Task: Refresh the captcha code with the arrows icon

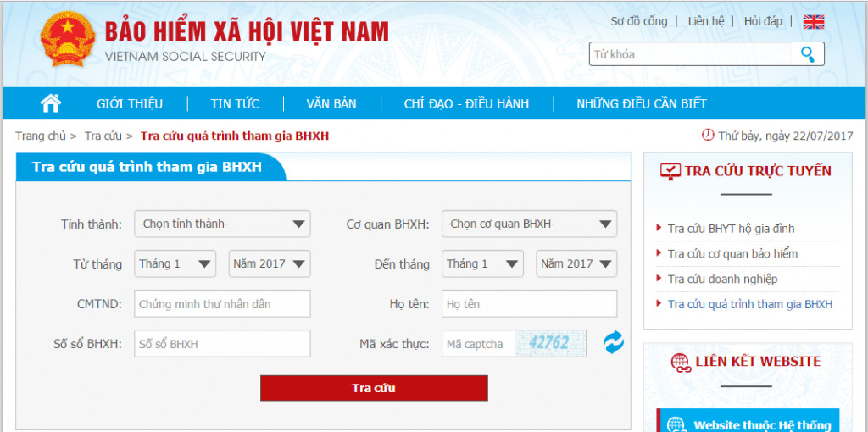Action: (x=614, y=342)
